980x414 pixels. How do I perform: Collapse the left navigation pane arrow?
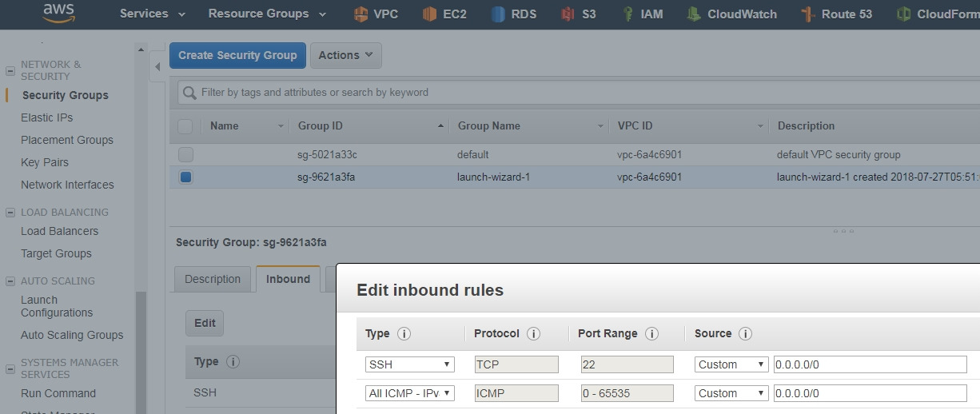pos(157,67)
